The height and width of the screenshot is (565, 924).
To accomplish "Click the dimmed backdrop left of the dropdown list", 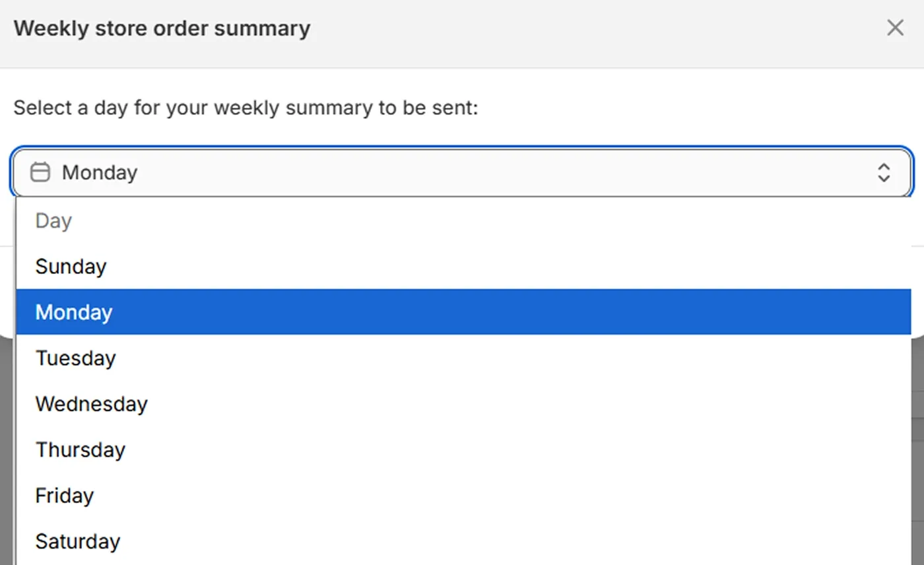I will (7, 449).
